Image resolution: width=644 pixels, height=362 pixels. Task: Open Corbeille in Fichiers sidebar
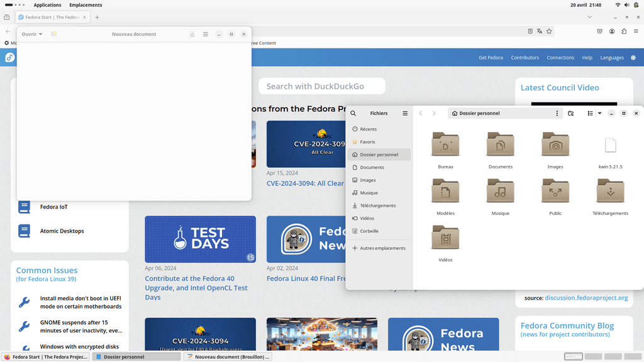[x=379, y=231]
